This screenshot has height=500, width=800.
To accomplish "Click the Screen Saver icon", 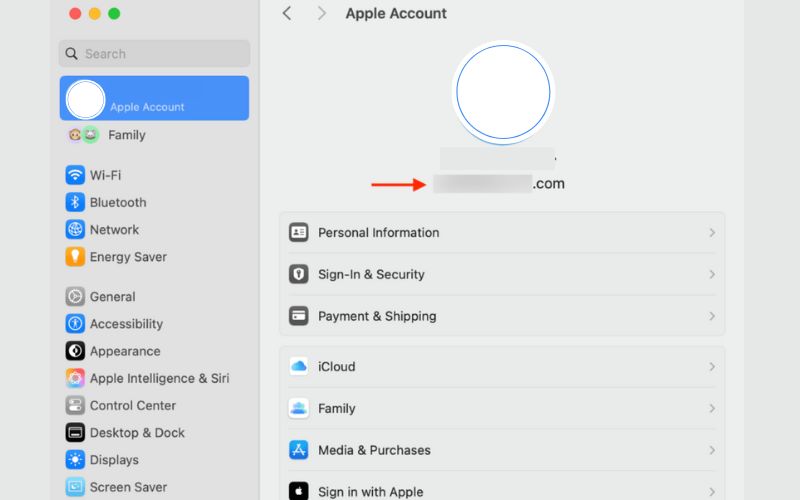I will pos(75,487).
